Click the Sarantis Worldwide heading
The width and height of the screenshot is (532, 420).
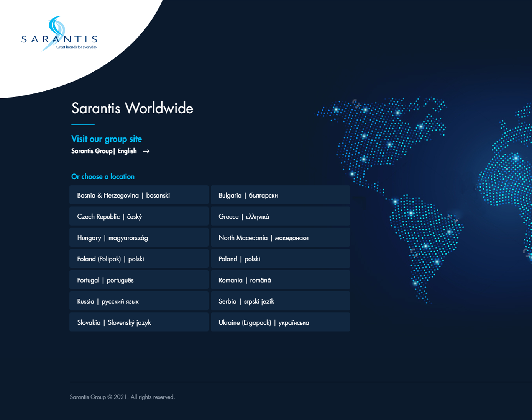coord(132,108)
